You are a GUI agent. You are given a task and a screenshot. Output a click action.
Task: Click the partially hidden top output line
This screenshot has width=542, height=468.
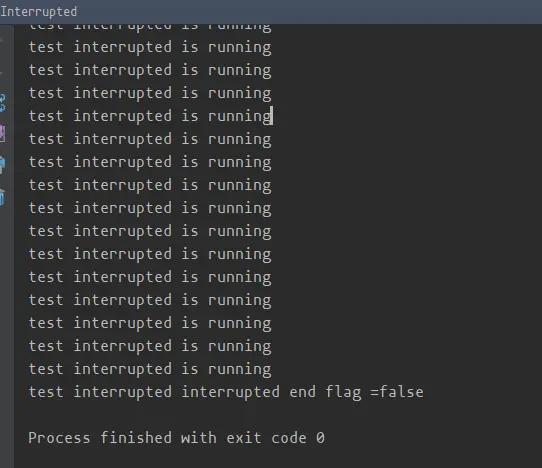pyautogui.click(x=150, y=28)
